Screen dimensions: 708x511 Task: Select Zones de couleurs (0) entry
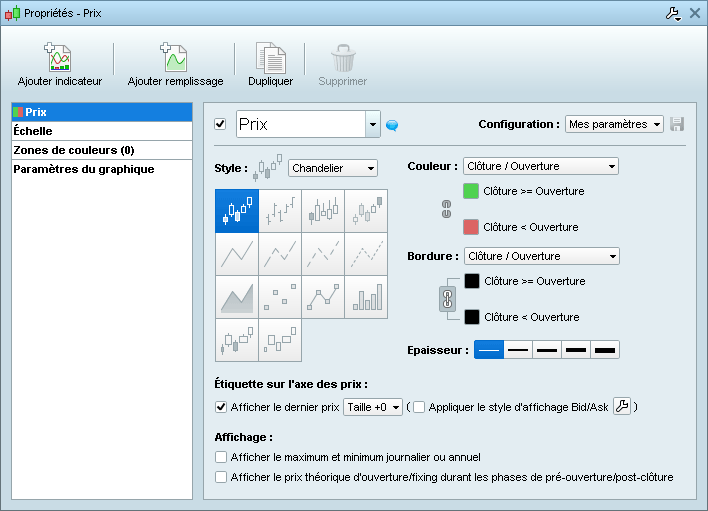[101, 150]
